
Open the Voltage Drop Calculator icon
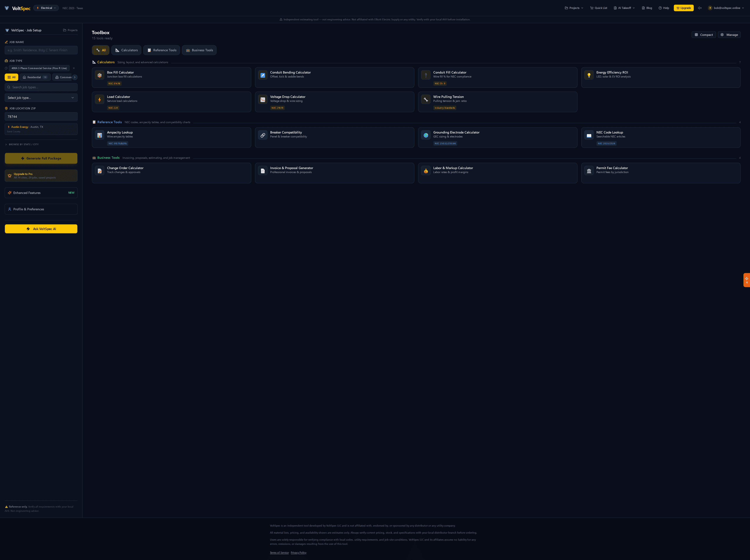[x=263, y=100]
